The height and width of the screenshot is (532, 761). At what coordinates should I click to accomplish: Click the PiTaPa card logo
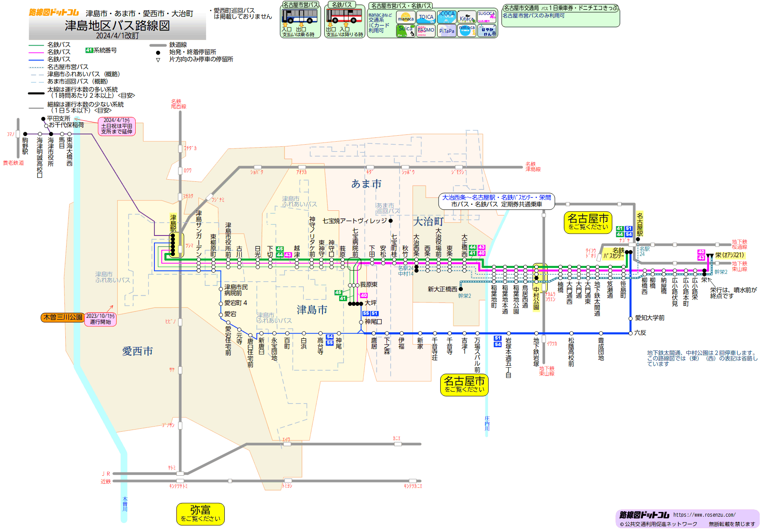point(447,31)
